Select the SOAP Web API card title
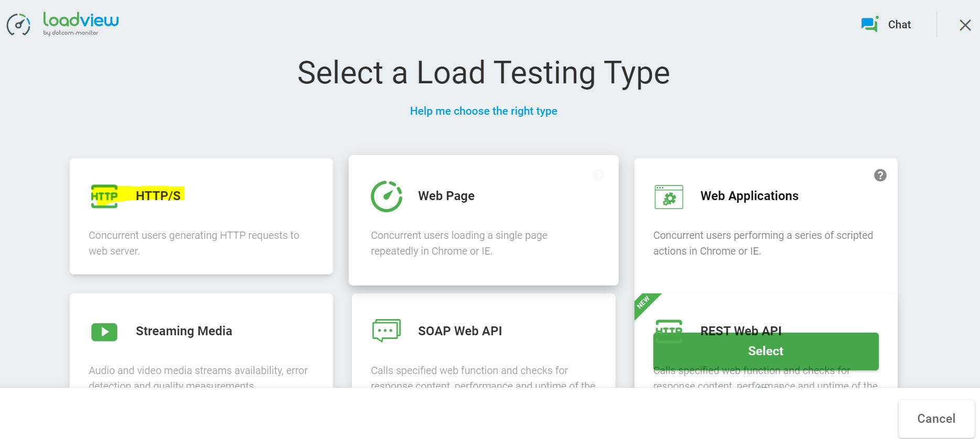This screenshot has height=439, width=980. (x=460, y=331)
